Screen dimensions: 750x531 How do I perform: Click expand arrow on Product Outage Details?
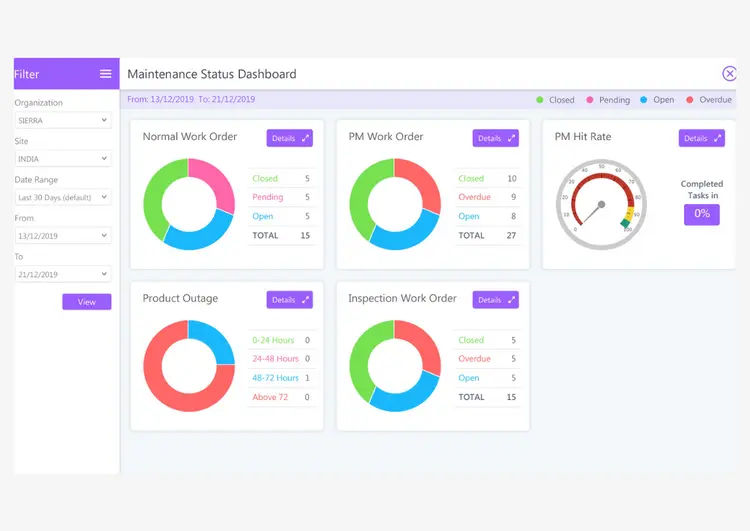click(x=305, y=300)
